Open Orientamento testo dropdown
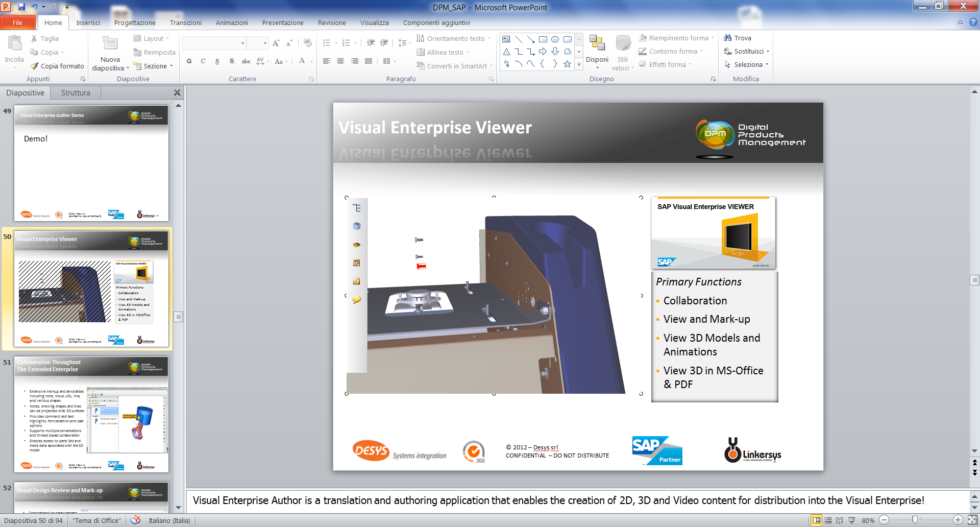Image resolution: width=980 pixels, height=527 pixels. tap(453, 38)
